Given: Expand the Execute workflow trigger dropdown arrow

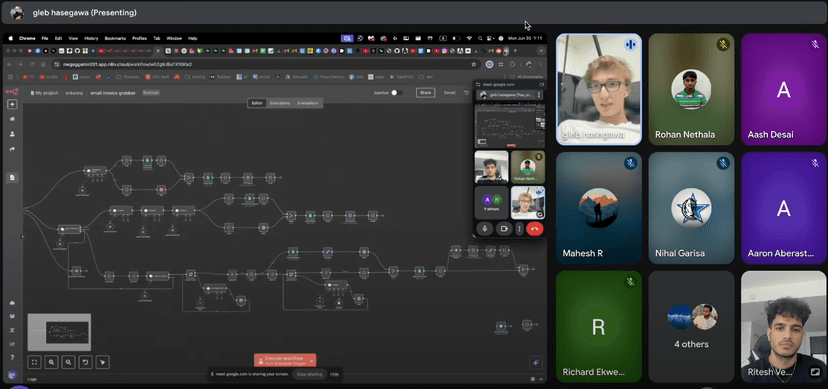Looking at the screenshot, I should point(312,360).
